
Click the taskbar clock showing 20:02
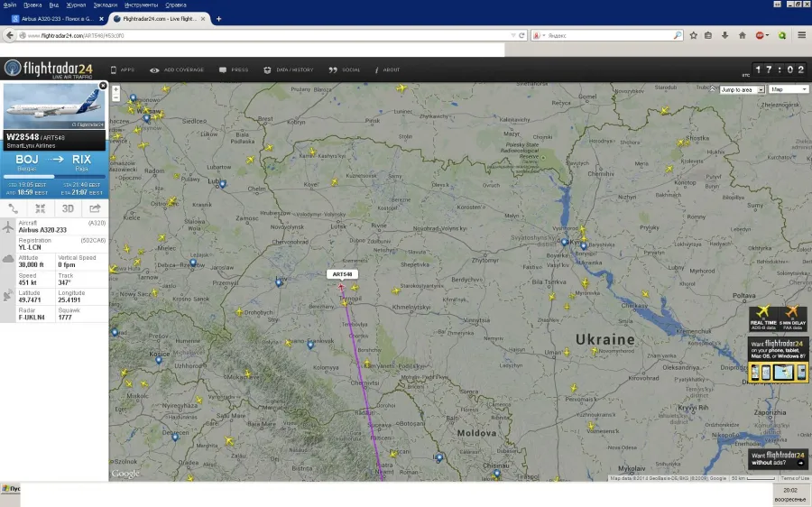pos(790,490)
